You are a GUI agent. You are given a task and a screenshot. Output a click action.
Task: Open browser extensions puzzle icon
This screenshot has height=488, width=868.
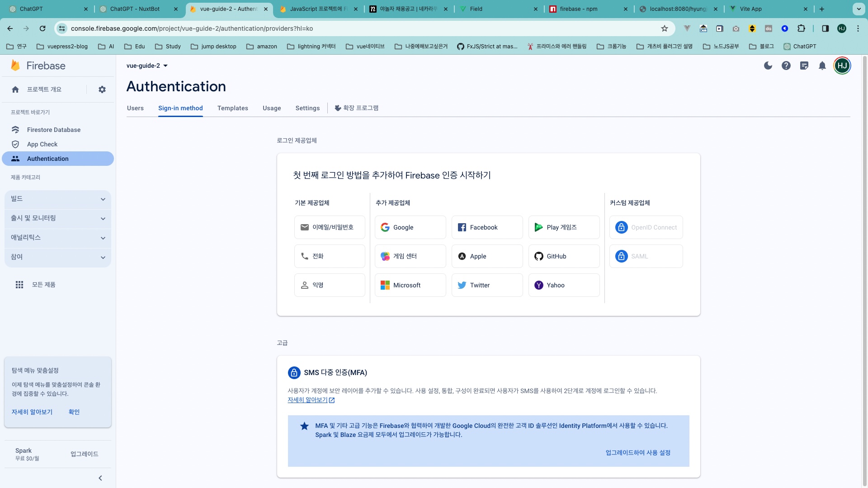[801, 28]
